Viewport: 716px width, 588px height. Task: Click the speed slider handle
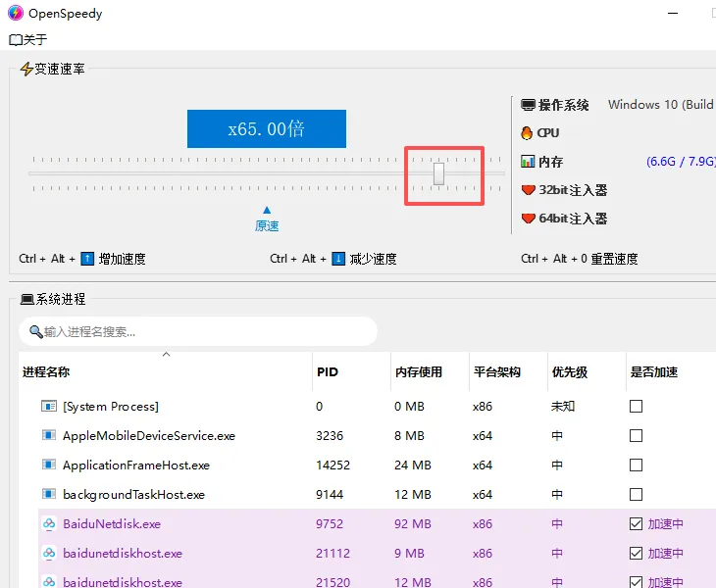click(x=438, y=173)
